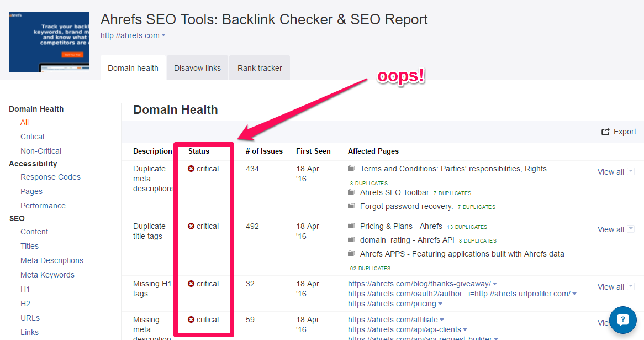Open dropdown arrow next to api-clients URL

click(465, 329)
